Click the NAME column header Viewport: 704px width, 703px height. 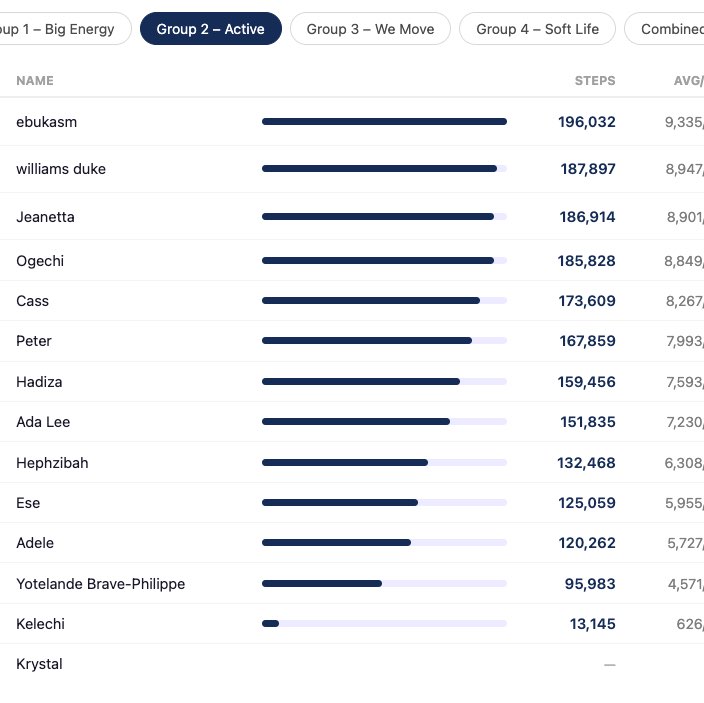pos(35,81)
